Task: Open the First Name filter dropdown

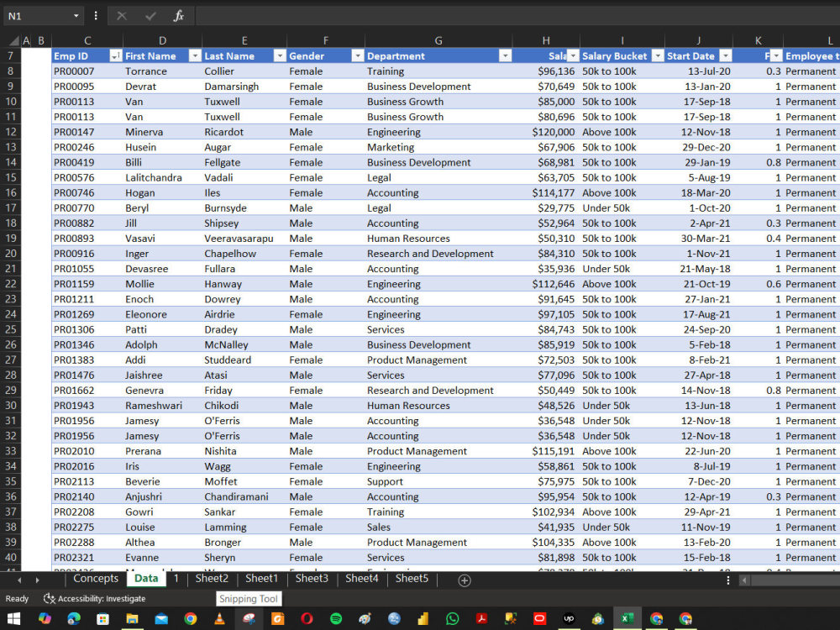Action: 195,55
